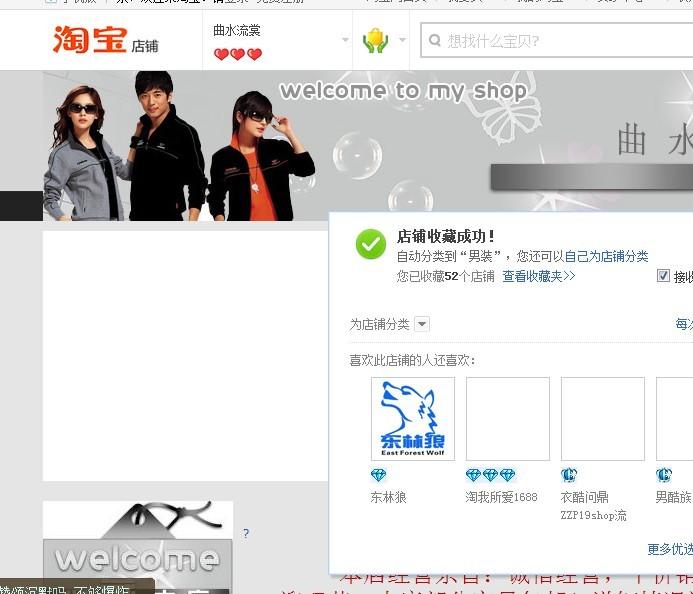The height and width of the screenshot is (594, 693).
Task: Expand the 为店铺分类 dropdown arrow
Action: point(422,324)
